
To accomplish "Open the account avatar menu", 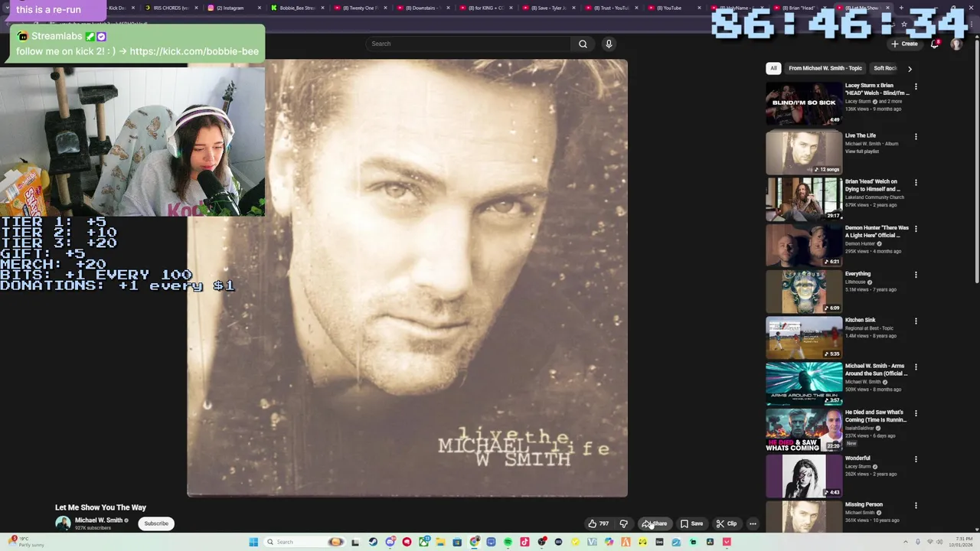I will pyautogui.click(x=955, y=44).
